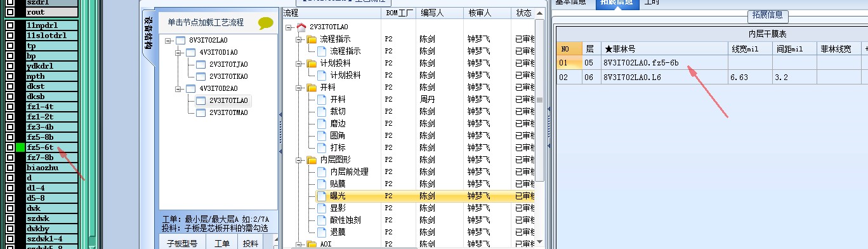Collapse the 开料 folder

pos(299,88)
